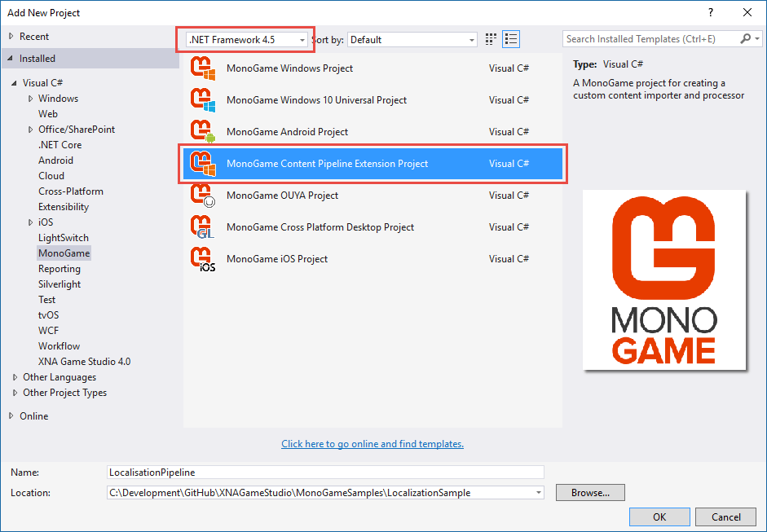Select the MonoGame Android Project icon
Viewport: 767px width, 532px height.
203,132
